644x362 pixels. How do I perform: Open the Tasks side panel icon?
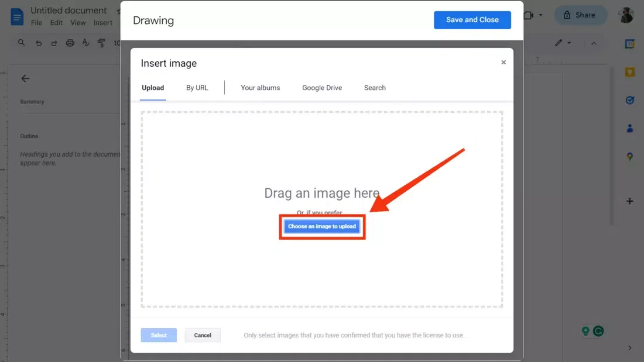tap(629, 100)
